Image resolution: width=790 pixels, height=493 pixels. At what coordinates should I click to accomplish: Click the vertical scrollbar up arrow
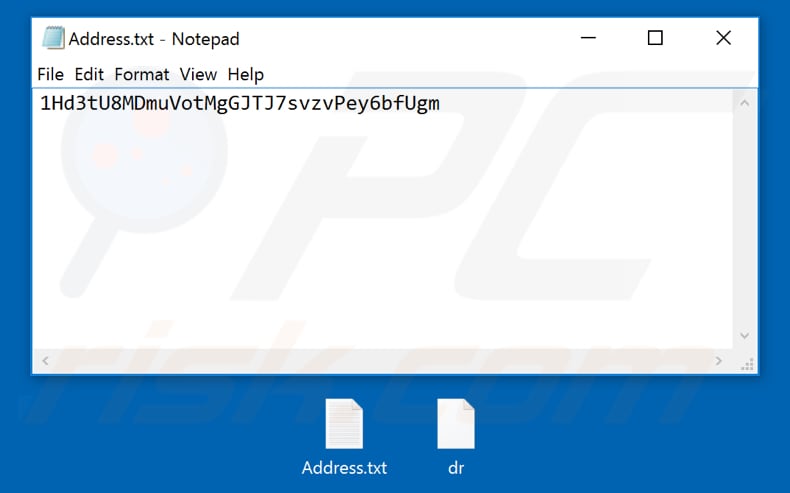[745, 103]
